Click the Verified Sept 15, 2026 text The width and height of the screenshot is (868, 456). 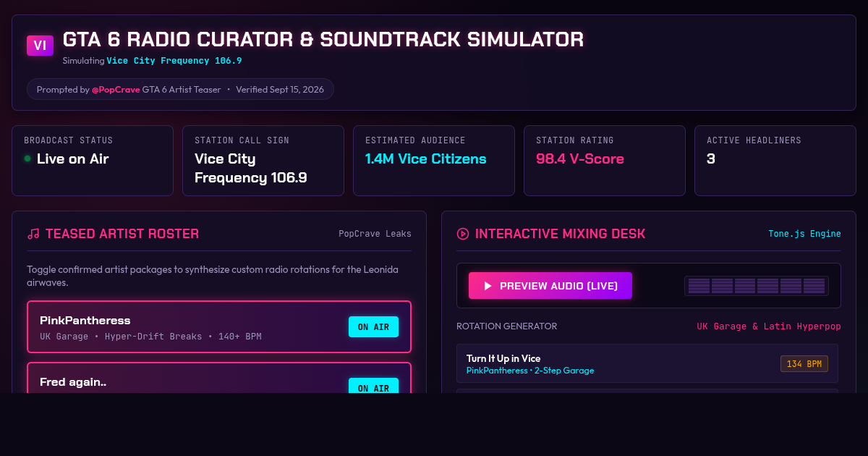pos(280,90)
